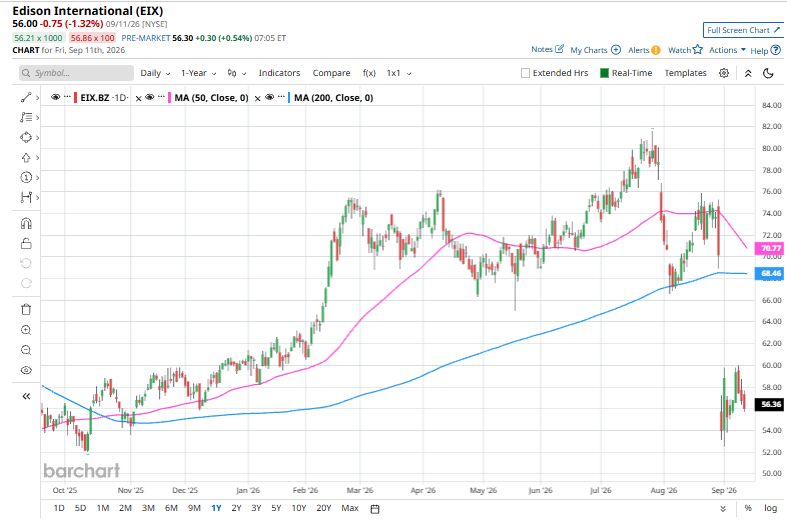Screen dimensions: 787x525
Task: Click the zoom in magnifier icon
Action: pos(26,330)
